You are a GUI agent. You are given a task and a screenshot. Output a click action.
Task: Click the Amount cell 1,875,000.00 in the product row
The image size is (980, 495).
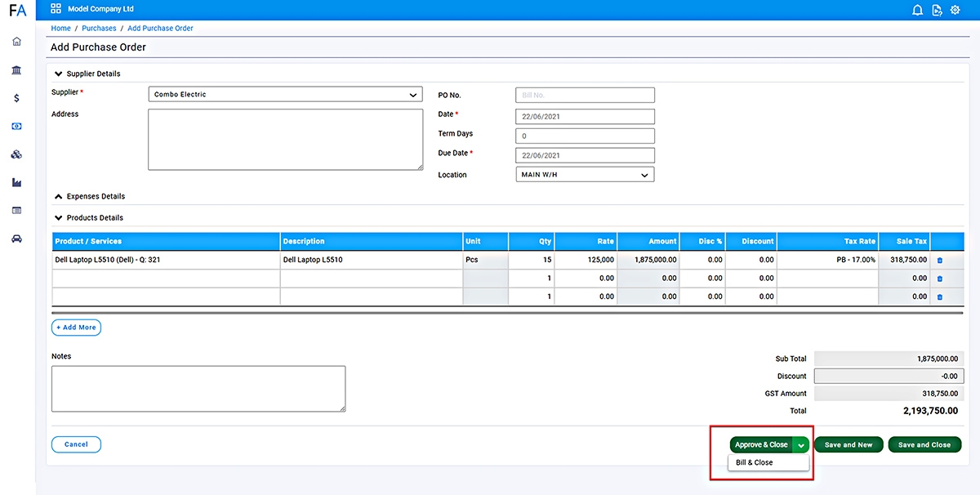click(x=648, y=260)
